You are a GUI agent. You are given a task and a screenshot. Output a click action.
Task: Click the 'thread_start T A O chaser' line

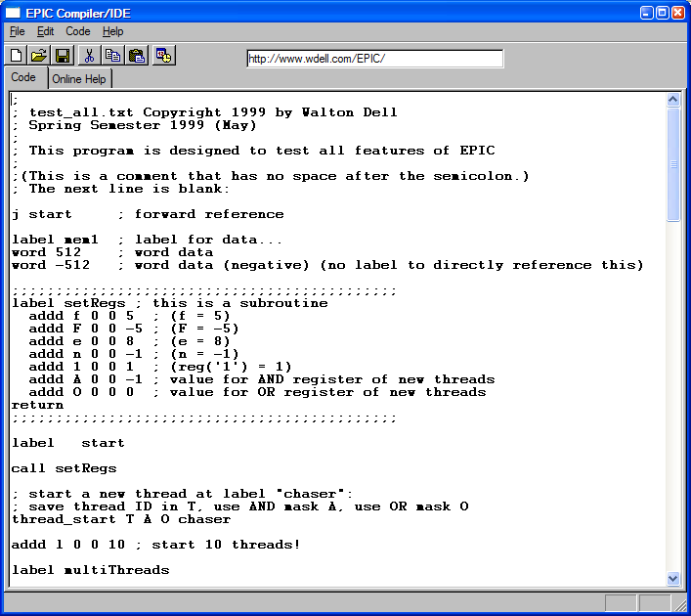point(121,519)
